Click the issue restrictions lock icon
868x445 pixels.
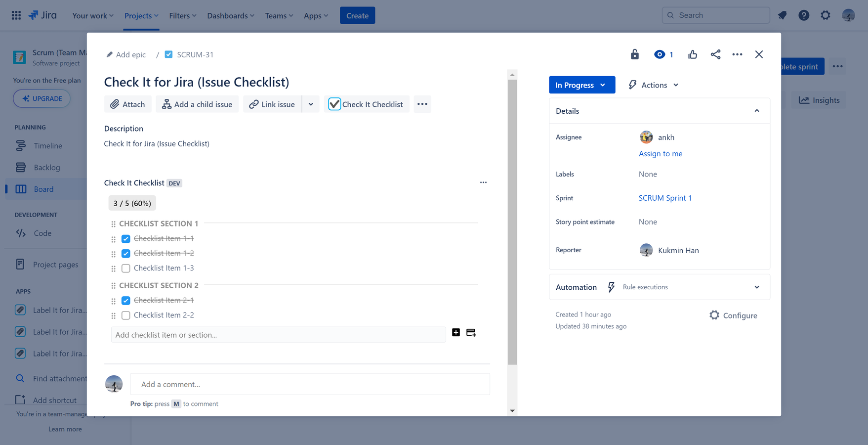(635, 54)
